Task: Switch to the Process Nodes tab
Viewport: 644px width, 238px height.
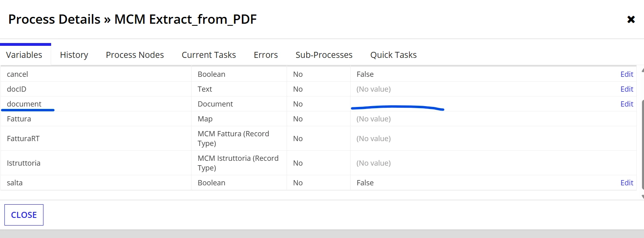Action: [135, 55]
